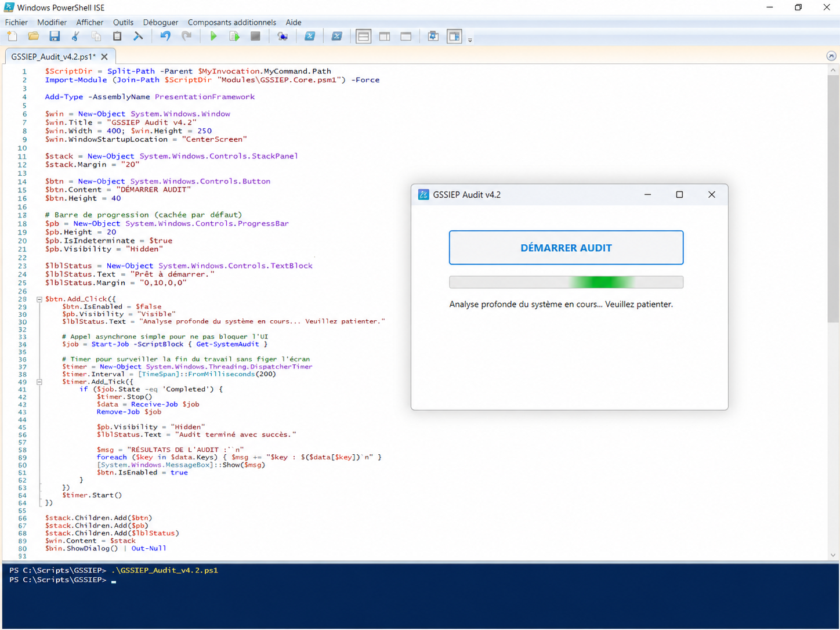The width and height of the screenshot is (840, 630).
Task: Clear the console pane icon
Action: (138, 37)
